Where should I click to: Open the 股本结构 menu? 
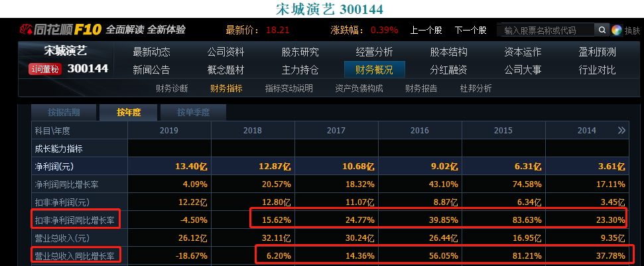coord(448,52)
